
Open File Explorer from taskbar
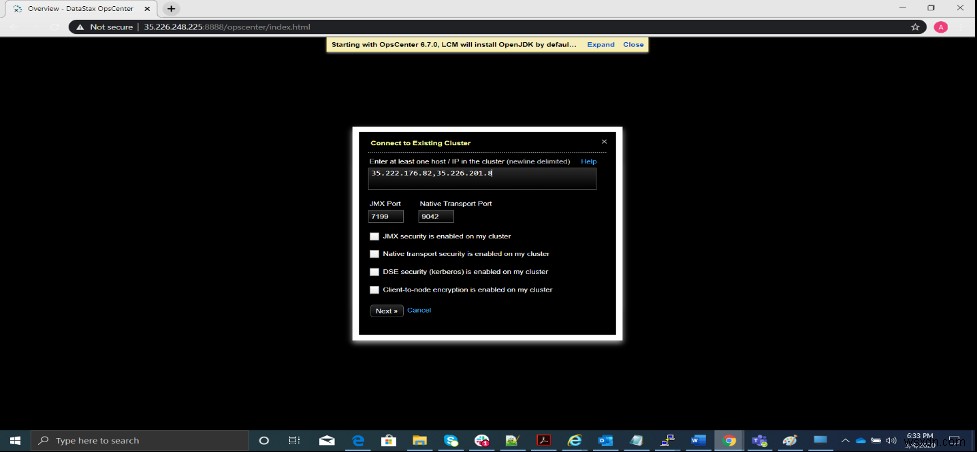click(419, 440)
